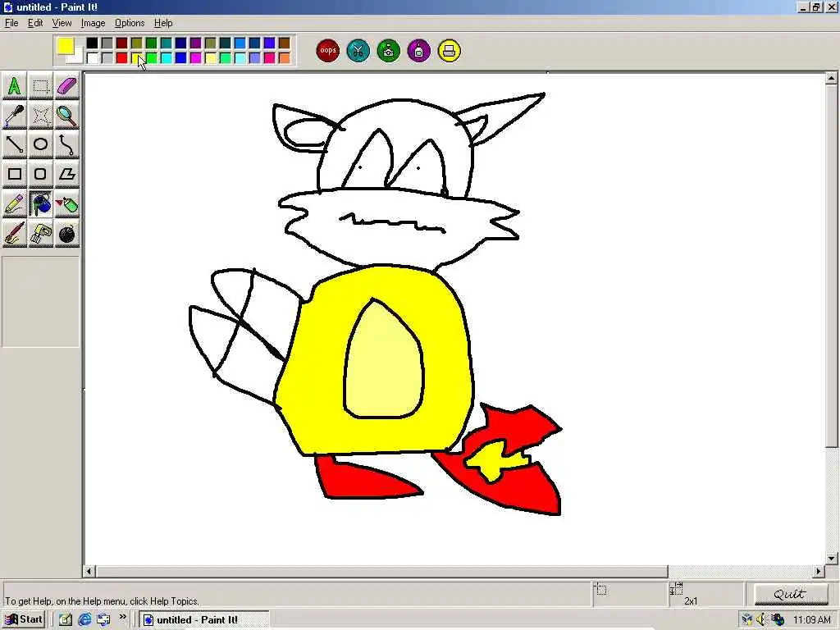
Task: Activate the eyedropper color picker tool
Action: click(15, 115)
